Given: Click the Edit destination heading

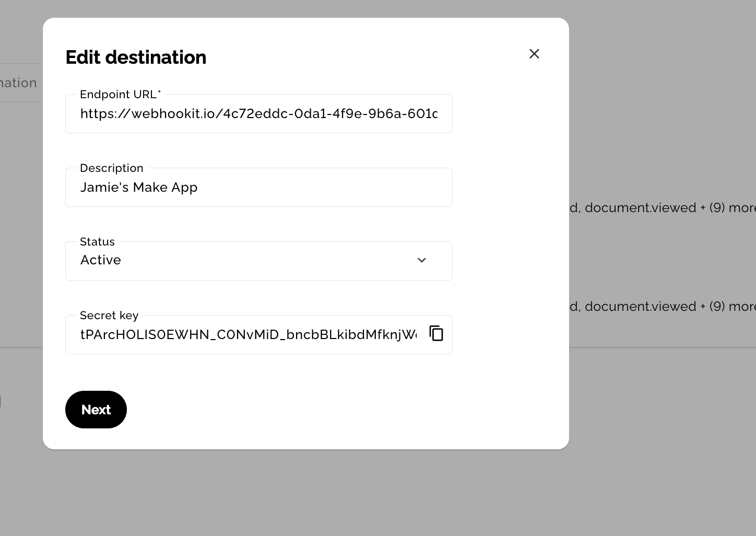Looking at the screenshot, I should (136, 57).
